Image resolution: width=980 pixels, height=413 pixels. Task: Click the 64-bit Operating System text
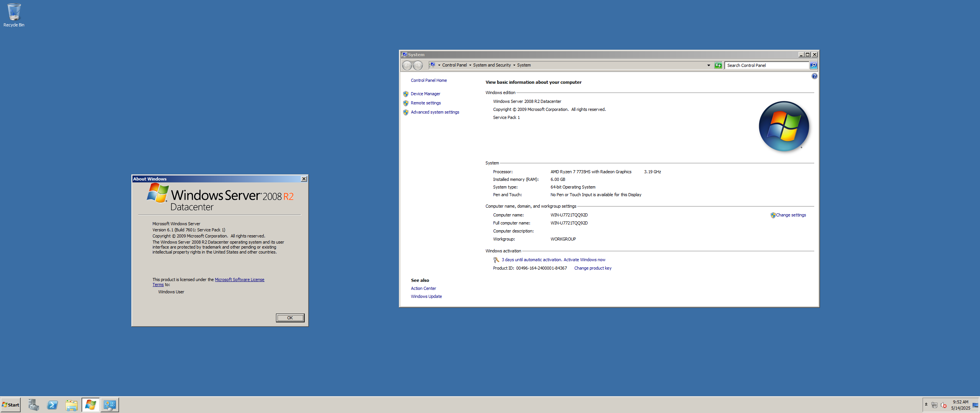(573, 187)
